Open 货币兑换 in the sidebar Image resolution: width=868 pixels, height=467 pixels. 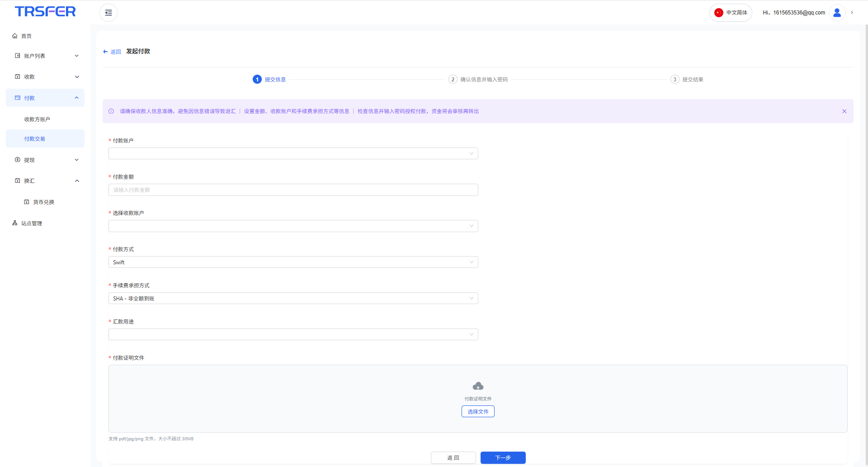pyautogui.click(x=43, y=202)
